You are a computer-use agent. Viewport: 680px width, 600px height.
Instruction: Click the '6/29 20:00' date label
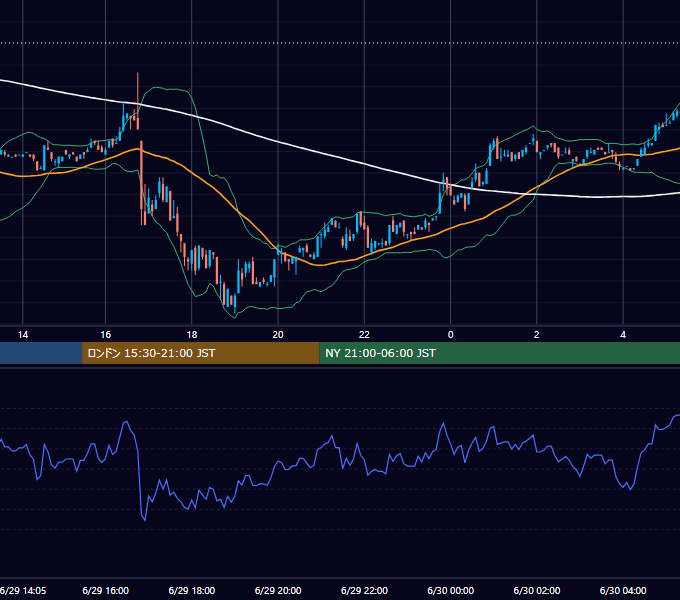[278, 590]
